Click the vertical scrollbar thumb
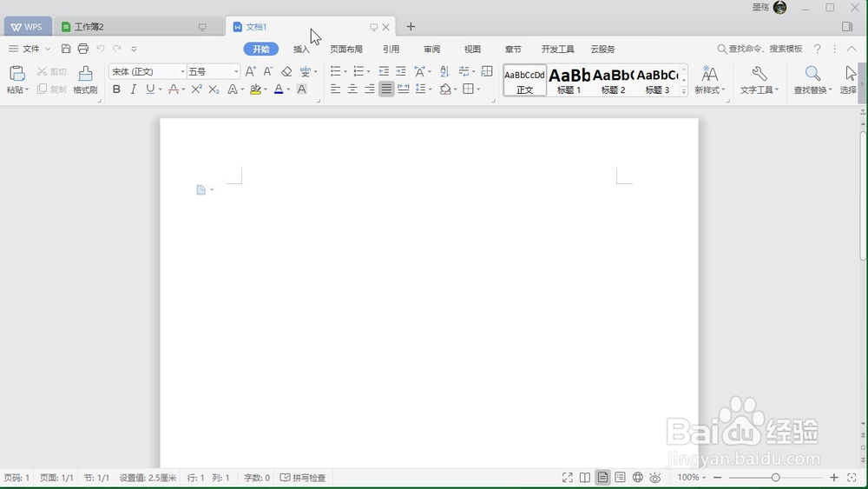Viewport: 868px width, 489px height. (x=864, y=195)
